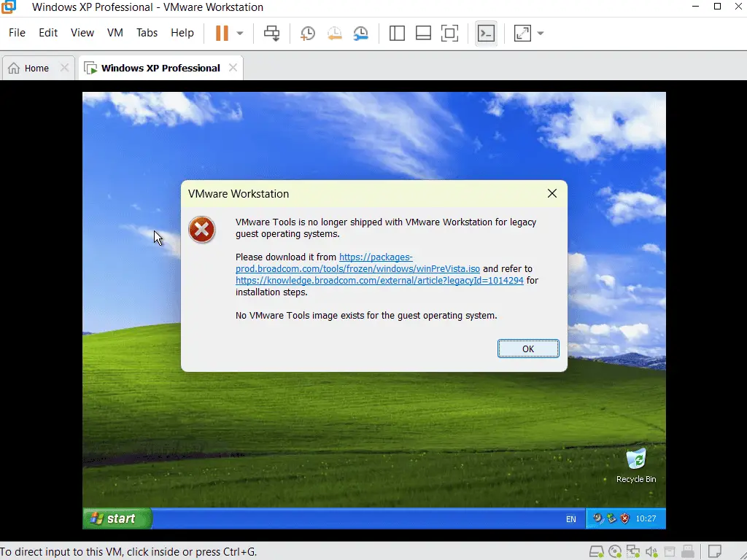Open the broadcom knowledge base article link
This screenshot has width=747, height=560.
pos(379,281)
